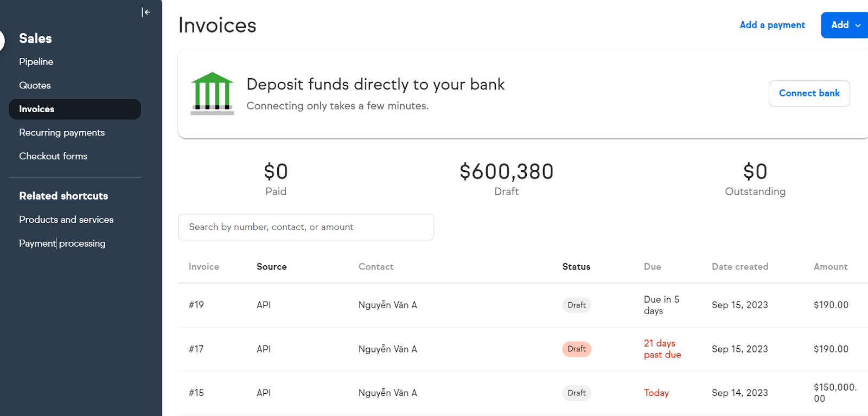Click the Add a payment link
Screen dimensions: 868x416
(x=772, y=25)
